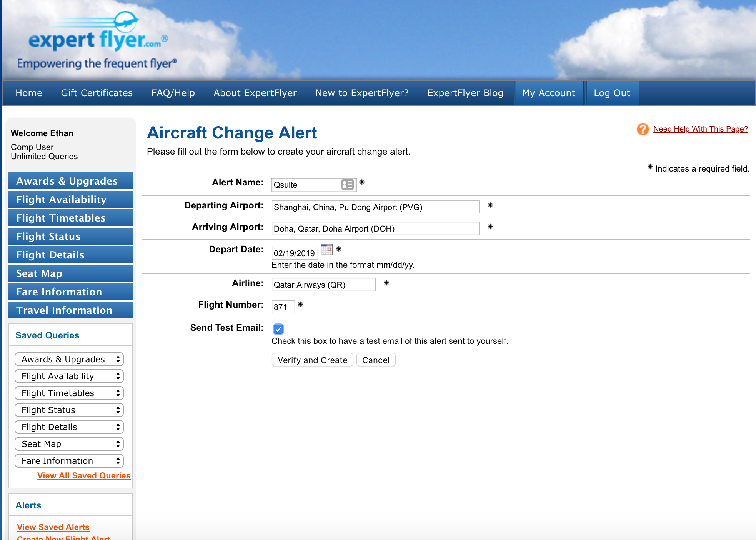This screenshot has height=540, width=756.
Task: Click the Alerts heading in sidebar
Action: pyautogui.click(x=28, y=505)
